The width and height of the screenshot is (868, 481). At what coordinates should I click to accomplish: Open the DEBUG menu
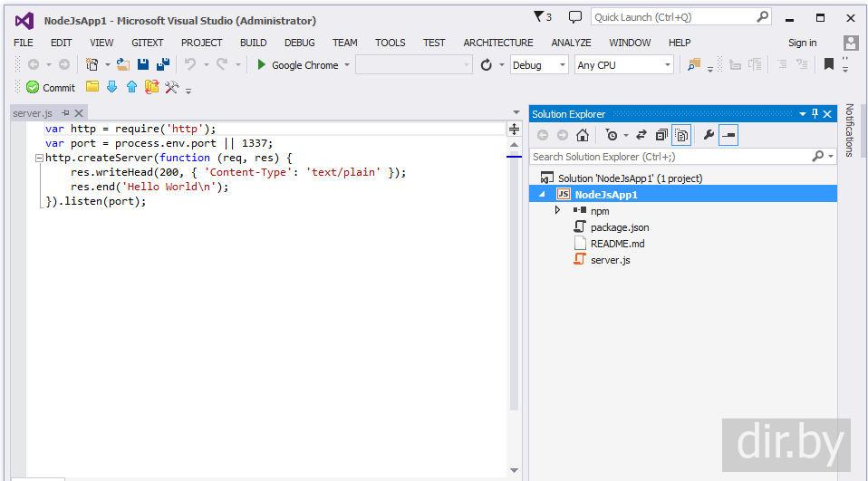click(299, 43)
